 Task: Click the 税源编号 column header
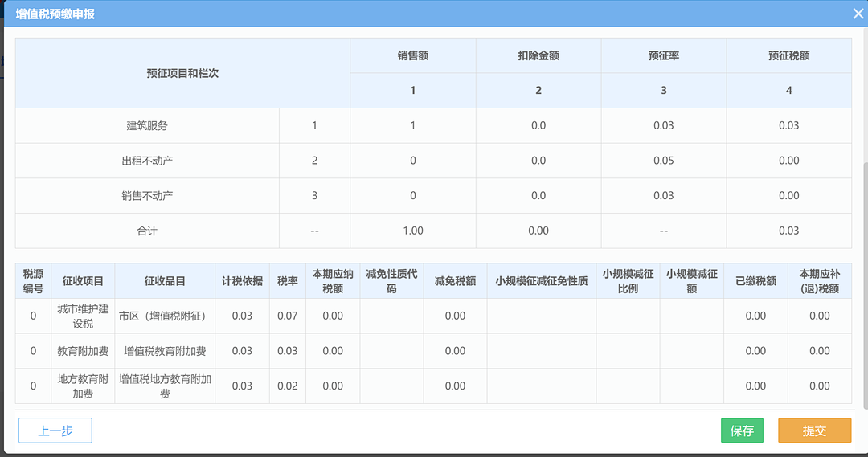33,281
